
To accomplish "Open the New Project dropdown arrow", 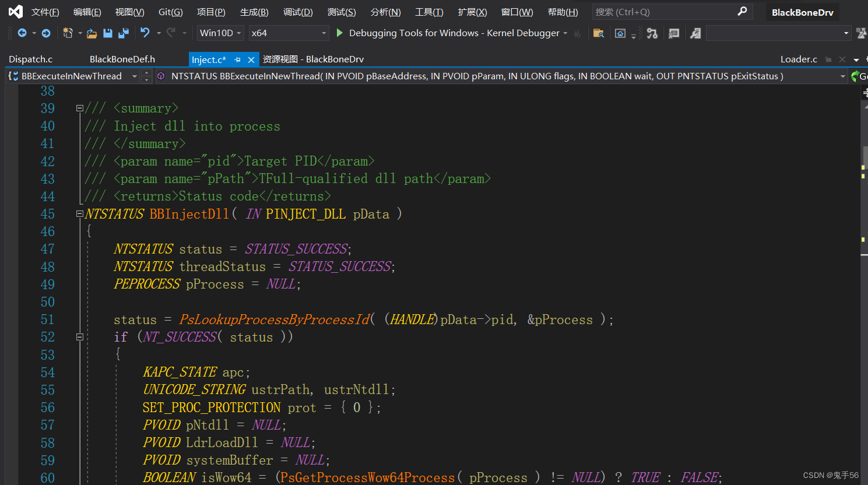I will pyautogui.click(x=80, y=33).
